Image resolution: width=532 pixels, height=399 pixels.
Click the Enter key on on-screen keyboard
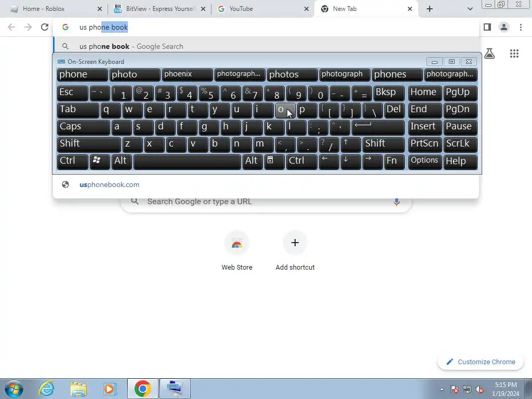[x=378, y=127]
